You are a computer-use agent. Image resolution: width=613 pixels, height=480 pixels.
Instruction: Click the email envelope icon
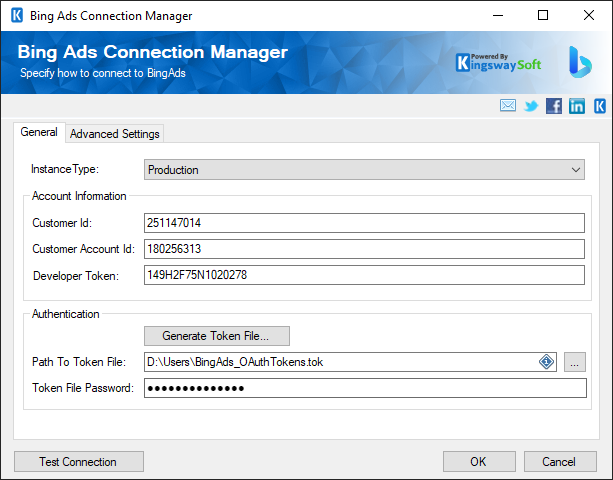tap(507, 106)
